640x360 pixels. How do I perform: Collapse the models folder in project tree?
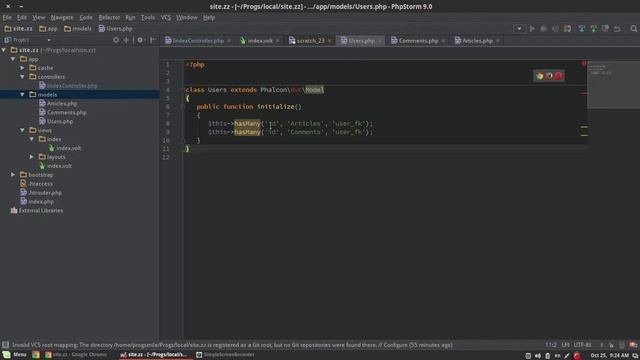click(22, 95)
